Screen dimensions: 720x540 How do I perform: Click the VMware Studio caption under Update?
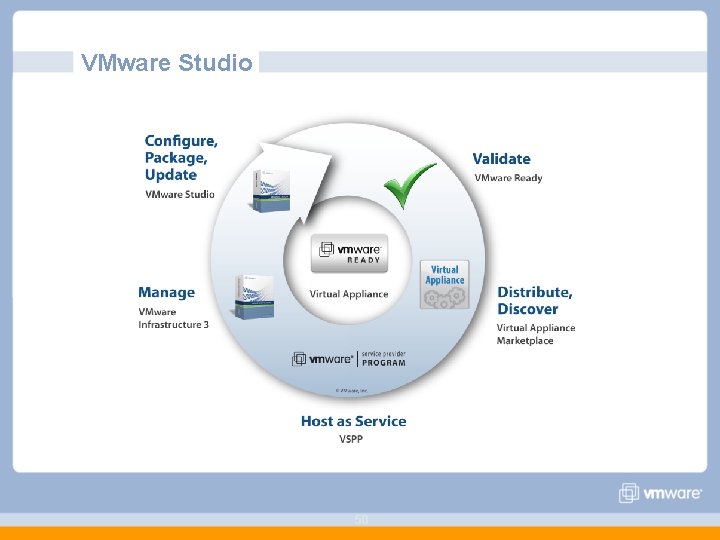point(180,194)
